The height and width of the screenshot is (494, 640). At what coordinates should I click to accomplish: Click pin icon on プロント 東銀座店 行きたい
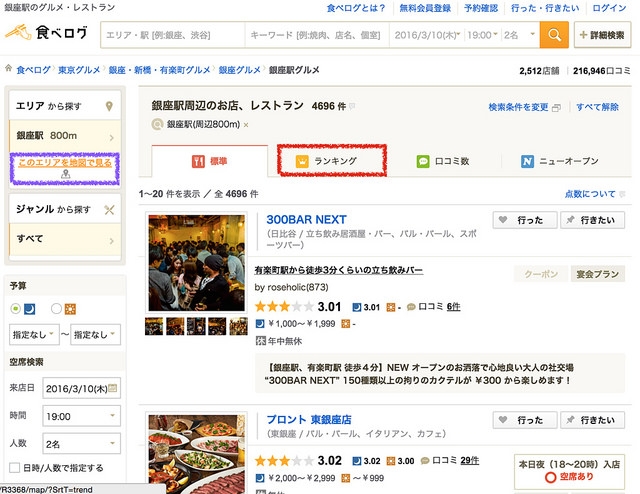[570, 420]
